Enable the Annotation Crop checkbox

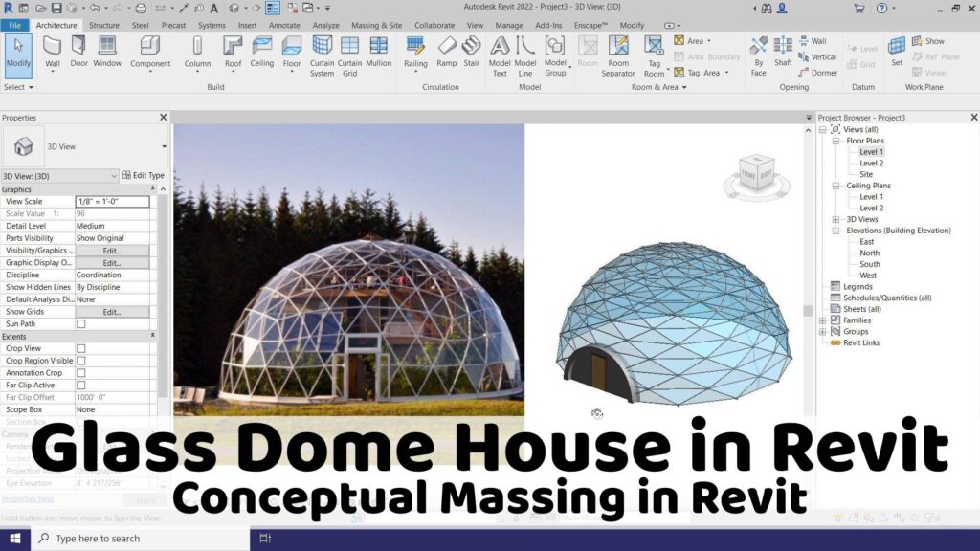point(81,373)
